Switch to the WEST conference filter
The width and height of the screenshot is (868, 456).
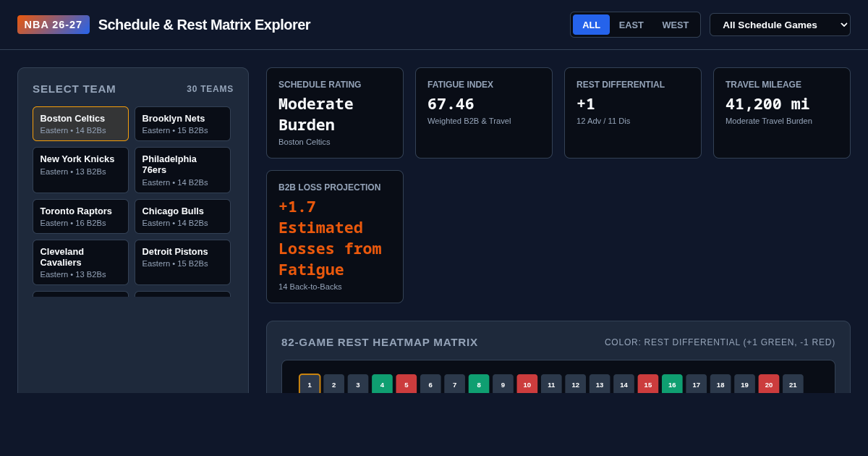[x=675, y=25]
